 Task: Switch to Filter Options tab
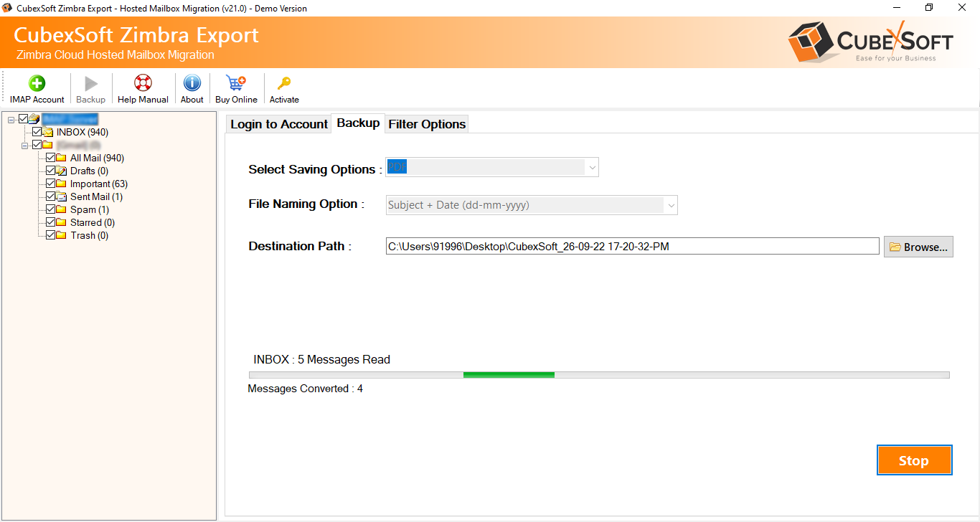coord(427,124)
